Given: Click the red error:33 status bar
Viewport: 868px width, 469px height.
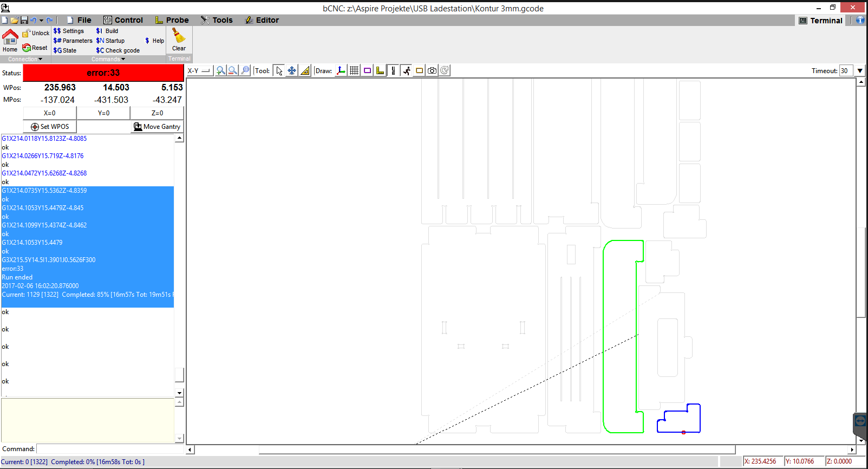Looking at the screenshot, I should point(103,73).
